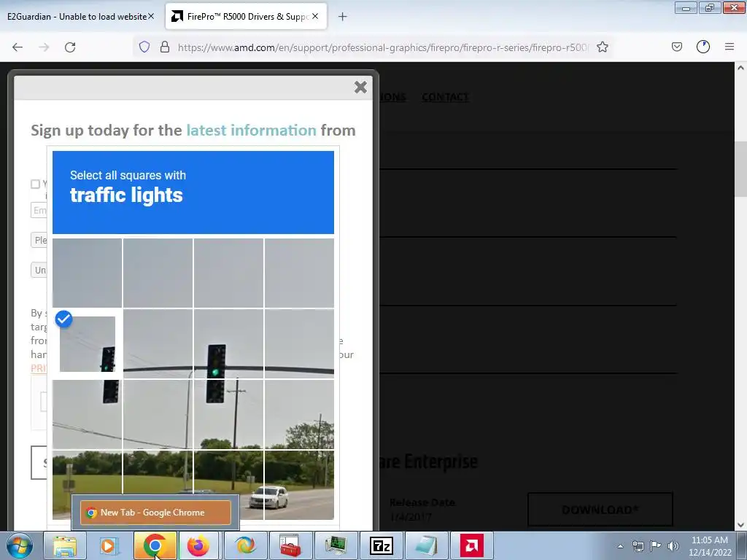Deselect the checked traffic light tile
747x560 pixels.
coord(88,344)
